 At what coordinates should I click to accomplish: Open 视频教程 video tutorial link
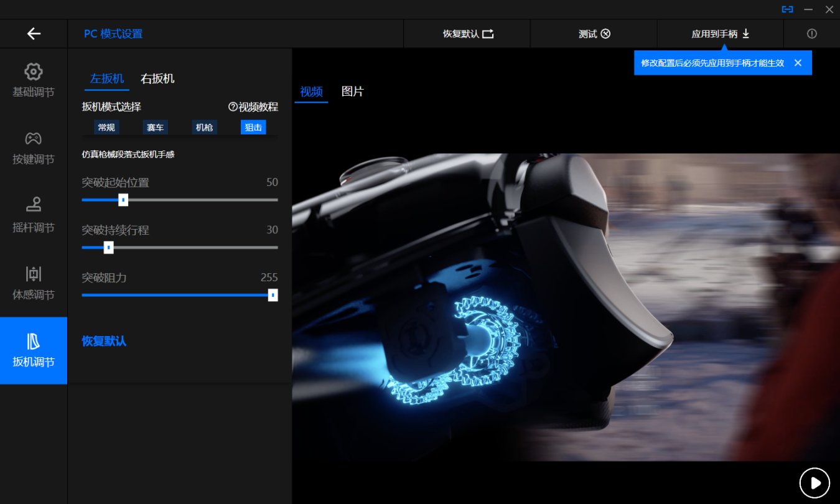253,107
